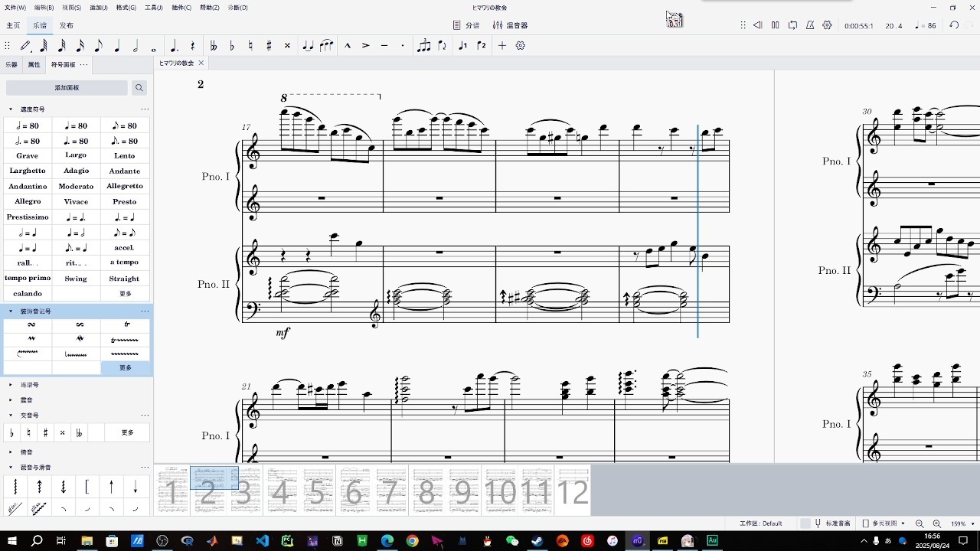This screenshot has height=551, width=980.
Task: Click the plus icon in note toolbar
Action: 502,46
